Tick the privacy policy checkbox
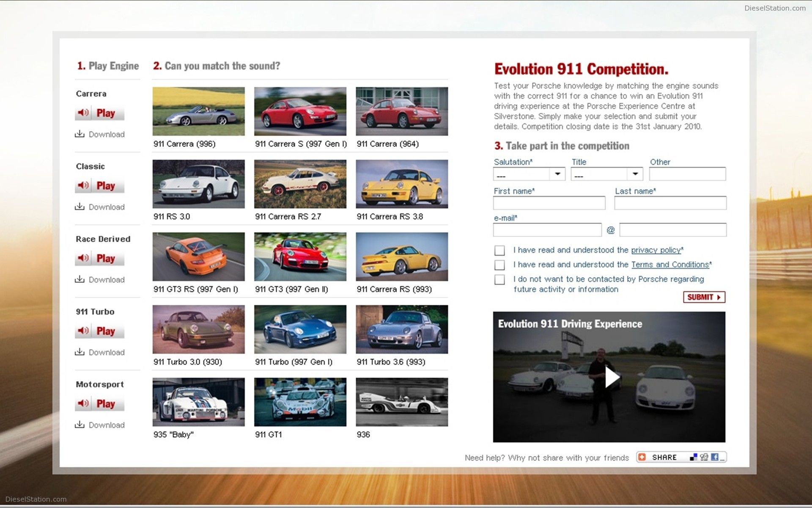This screenshot has height=508, width=812. (499, 250)
